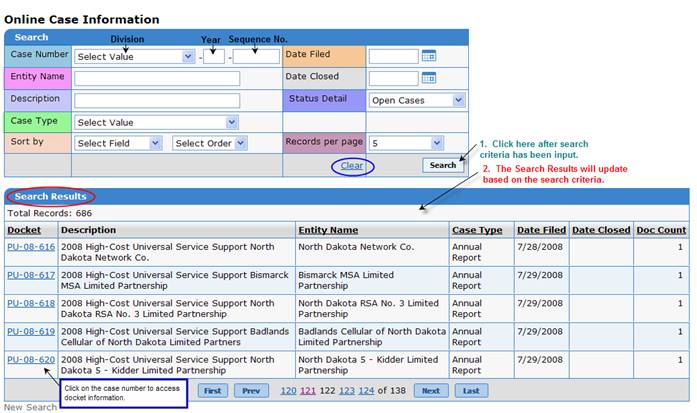
Task: Click the Description column header
Action: (88, 230)
